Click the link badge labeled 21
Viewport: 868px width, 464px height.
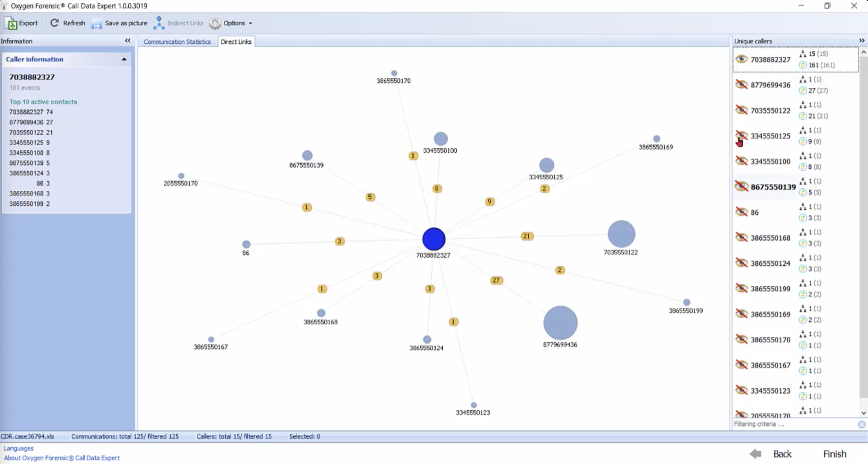point(527,236)
